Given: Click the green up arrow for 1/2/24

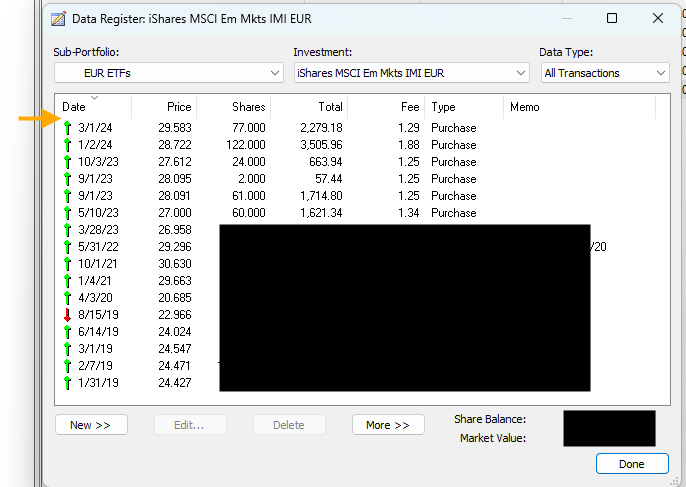Looking at the screenshot, I should click(67, 145).
